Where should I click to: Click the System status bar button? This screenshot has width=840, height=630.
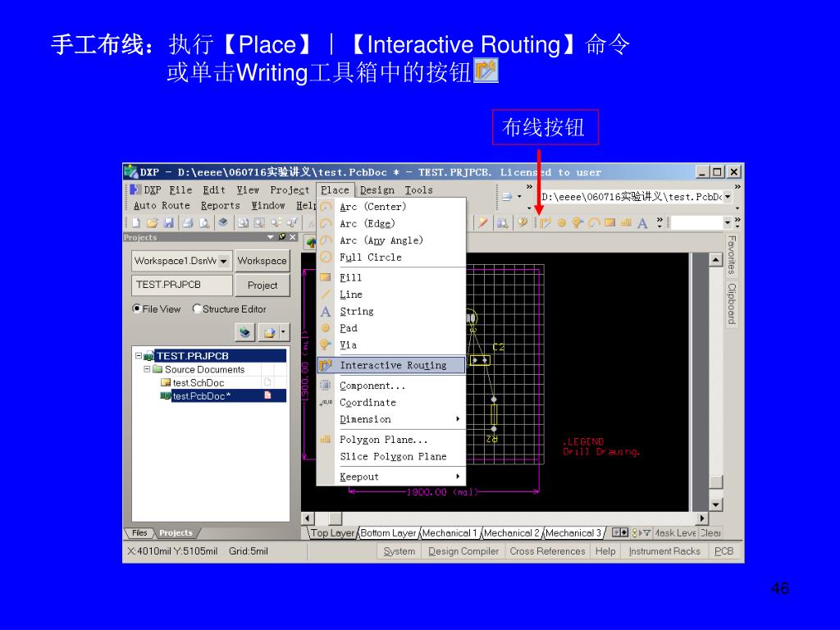click(399, 551)
